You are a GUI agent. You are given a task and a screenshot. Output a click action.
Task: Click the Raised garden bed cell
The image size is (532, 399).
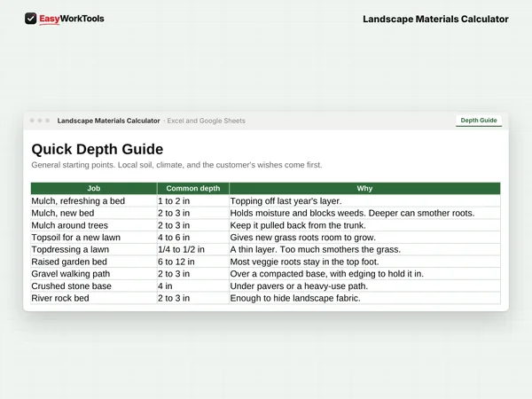(94, 262)
